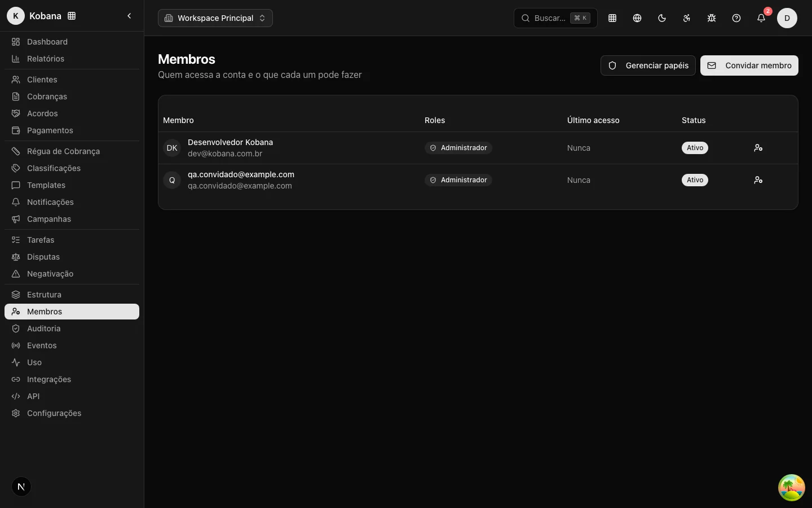Click Administrador role badge for qa.convidado
The height and width of the screenshot is (508, 812).
point(458,180)
